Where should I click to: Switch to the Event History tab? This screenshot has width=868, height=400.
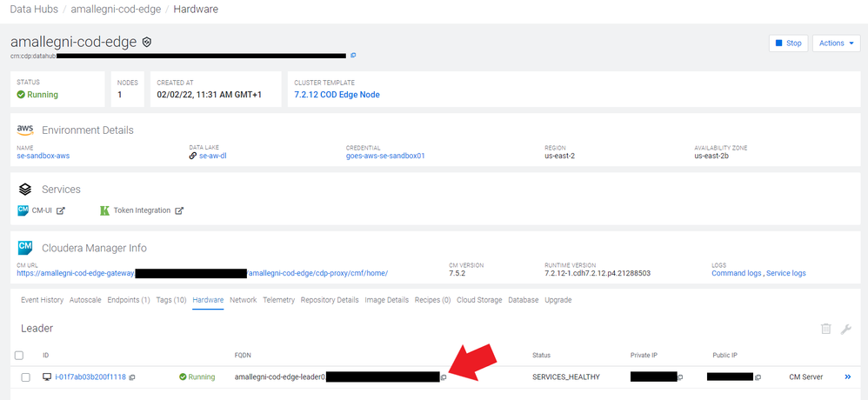click(x=42, y=300)
